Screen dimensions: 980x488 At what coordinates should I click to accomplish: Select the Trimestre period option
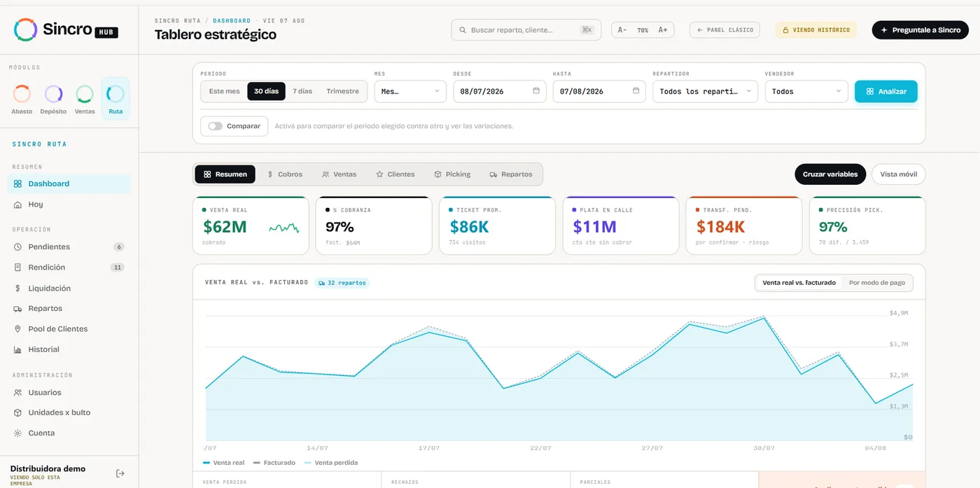pyautogui.click(x=342, y=91)
